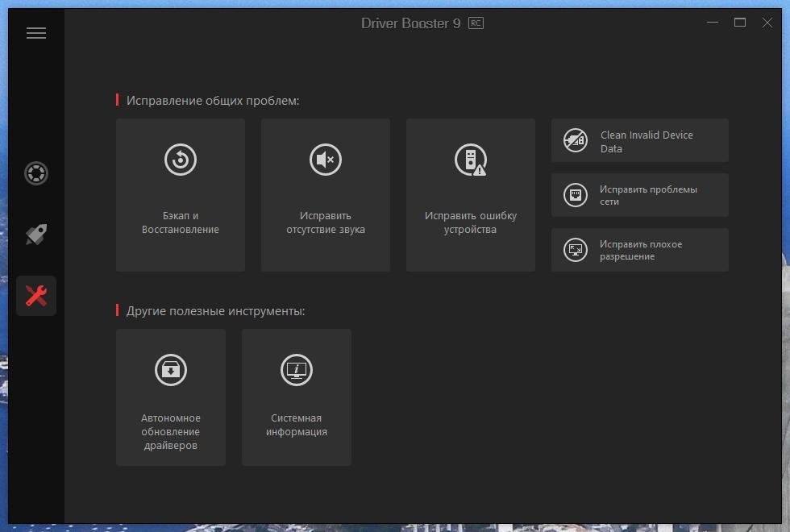Click the bad resolution screen icon
This screenshot has width=790, height=532.
point(576,250)
